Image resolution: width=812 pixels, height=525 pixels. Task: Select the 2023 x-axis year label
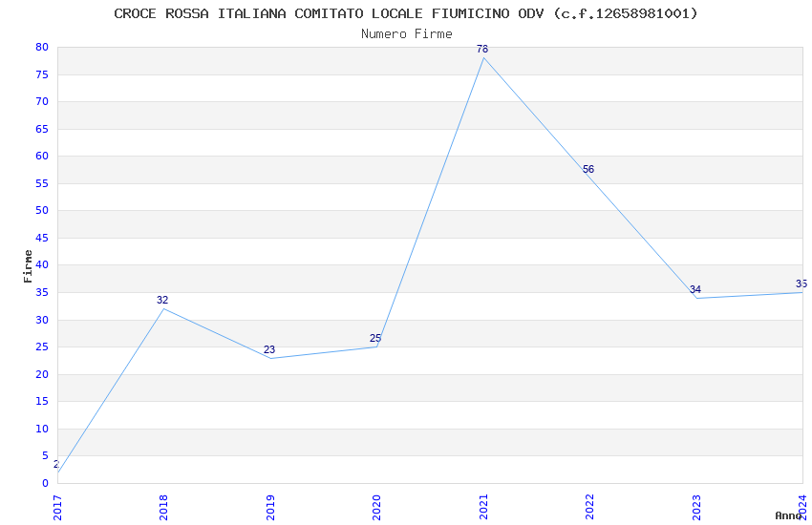tap(696, 508)
